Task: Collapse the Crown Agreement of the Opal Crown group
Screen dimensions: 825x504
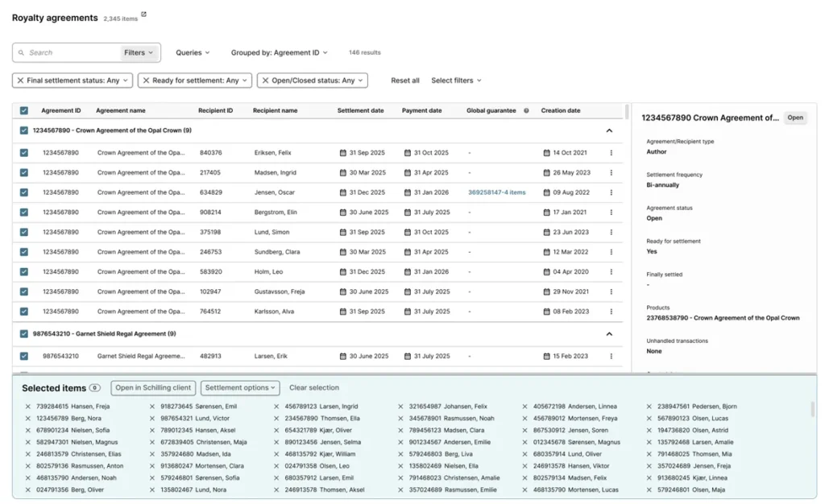Action: (x=609, y=130)
